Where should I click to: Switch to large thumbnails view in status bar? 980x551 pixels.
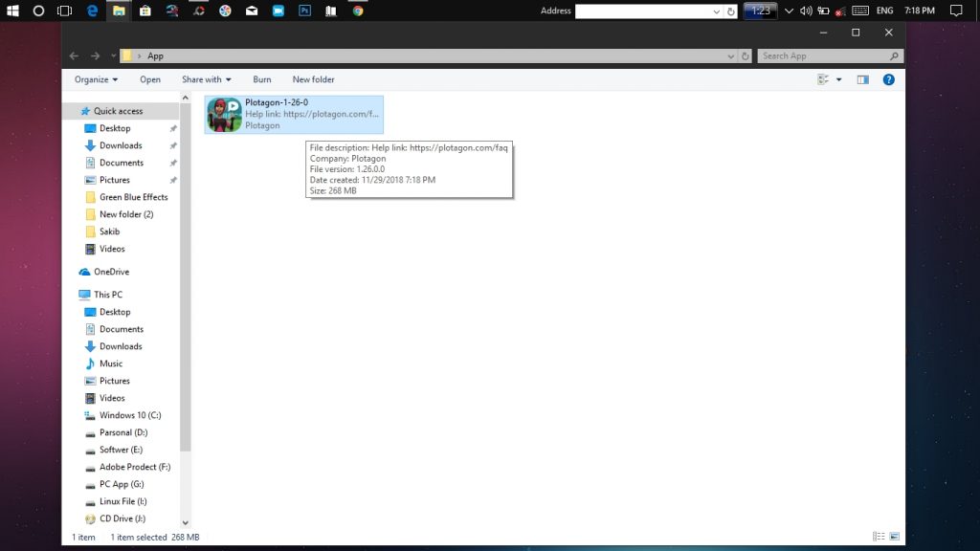point(895,537)
